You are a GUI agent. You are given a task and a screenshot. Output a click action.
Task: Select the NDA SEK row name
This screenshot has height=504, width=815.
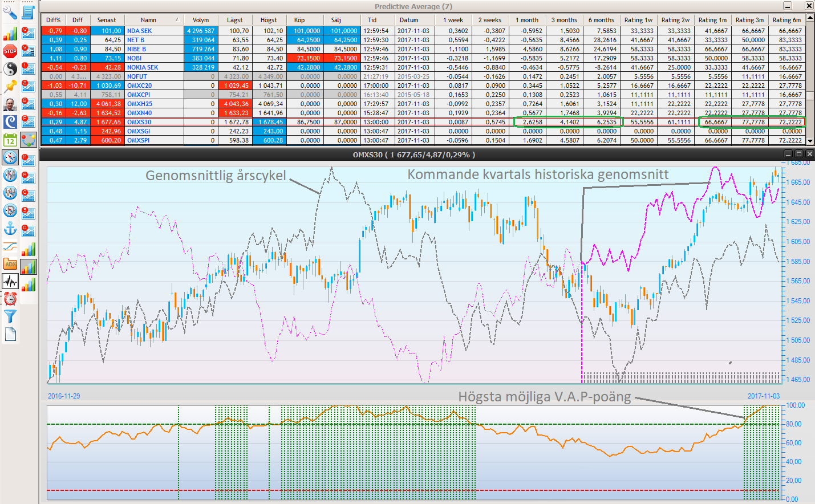click(139, 31)
